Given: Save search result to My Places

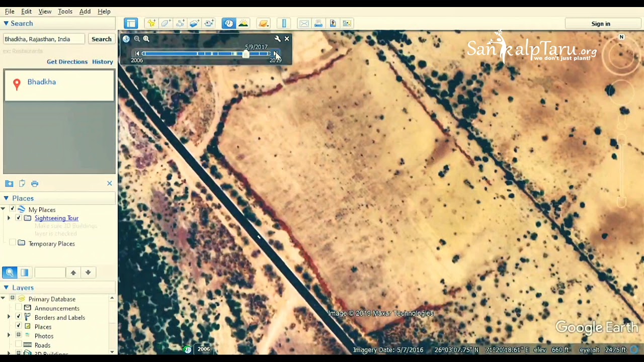Looking at the screenshot, I should point(9,184).
